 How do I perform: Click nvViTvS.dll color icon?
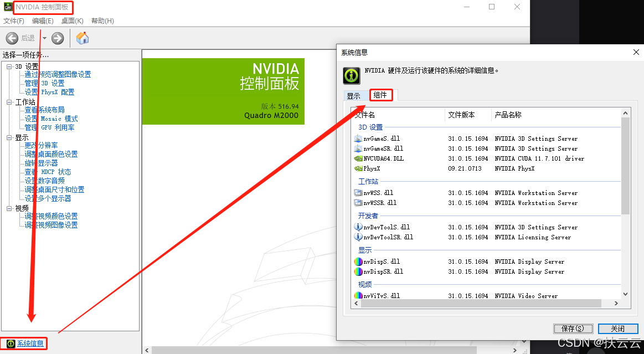(x=358, y=295)
